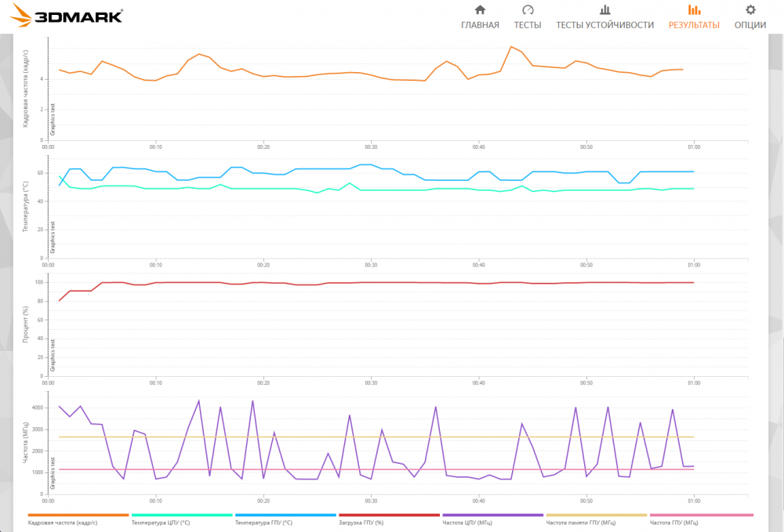Go to the ОПЦИИ tab label

(750, 25)
